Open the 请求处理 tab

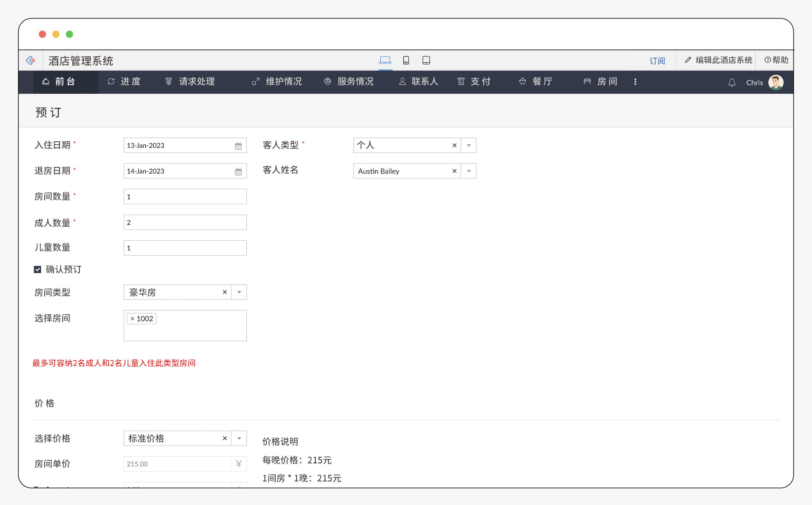pos(190,82)
